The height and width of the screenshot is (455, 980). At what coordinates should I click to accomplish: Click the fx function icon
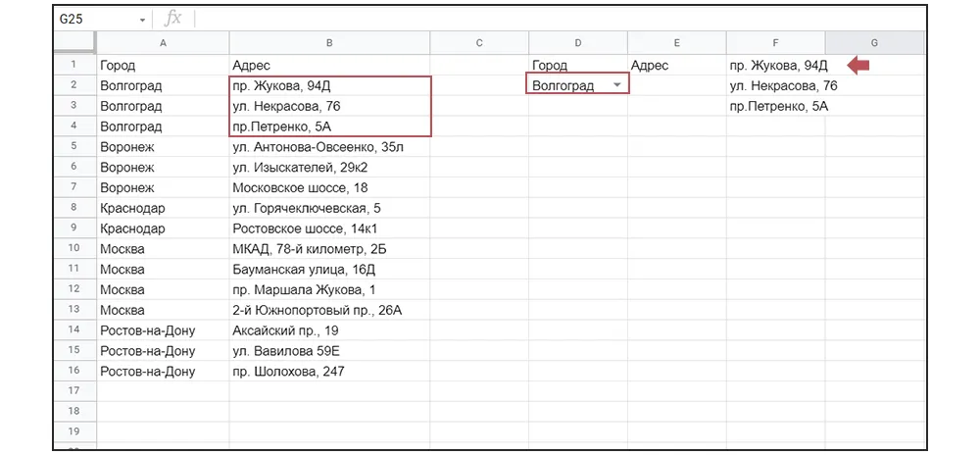(173, 19)
